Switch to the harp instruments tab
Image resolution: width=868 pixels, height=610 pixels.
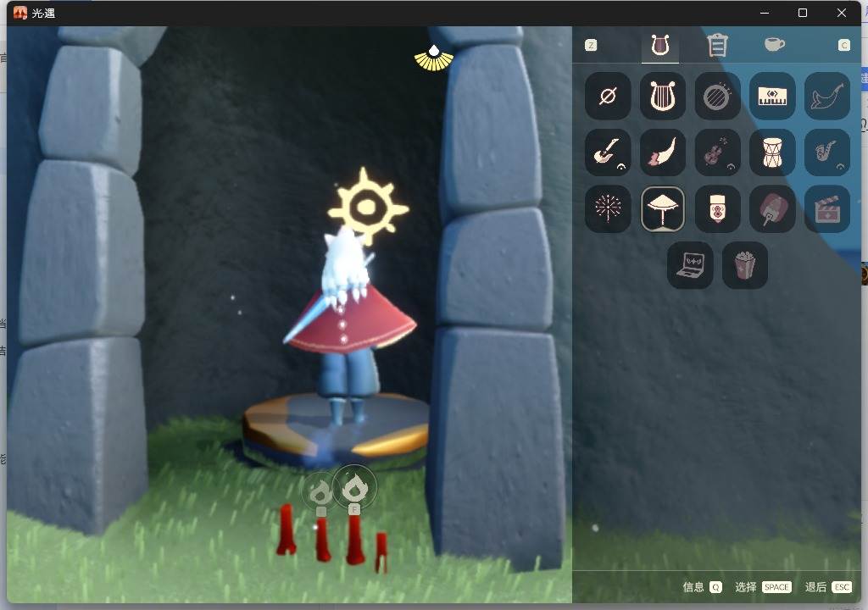pyautogui.click(x=659, y=46)
